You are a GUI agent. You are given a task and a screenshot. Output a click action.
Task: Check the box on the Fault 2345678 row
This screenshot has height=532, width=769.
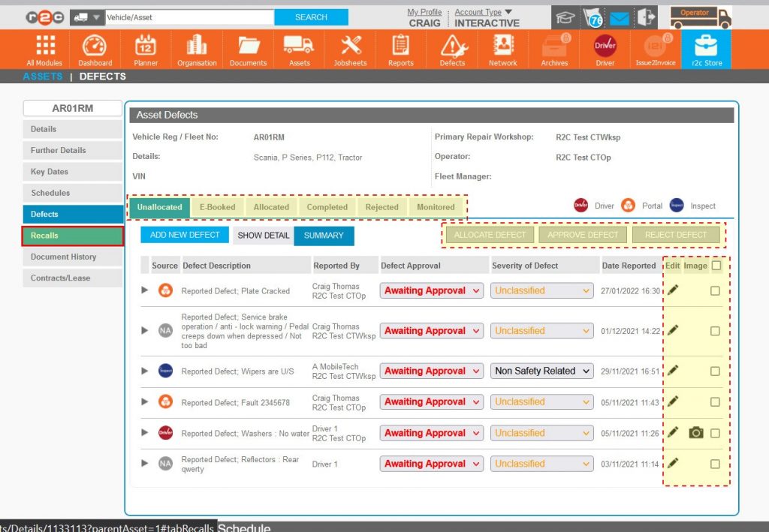(x=716, y=401)
